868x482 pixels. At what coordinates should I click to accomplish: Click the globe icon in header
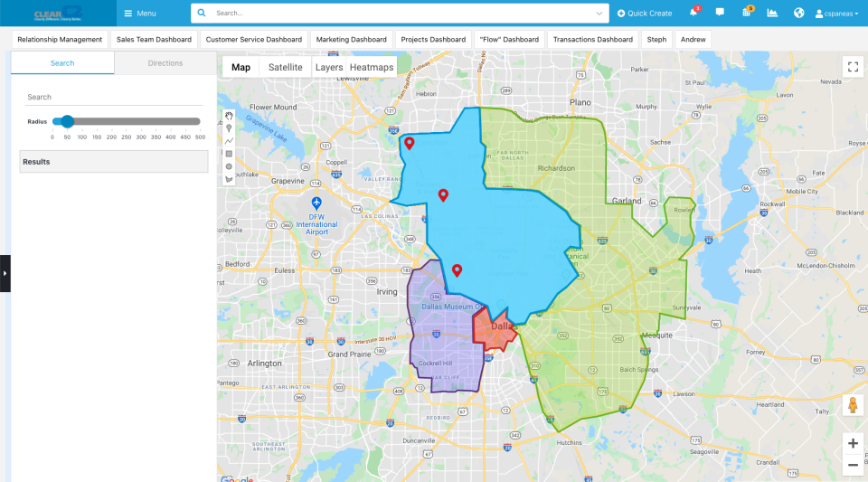click(x=798, y=13)
